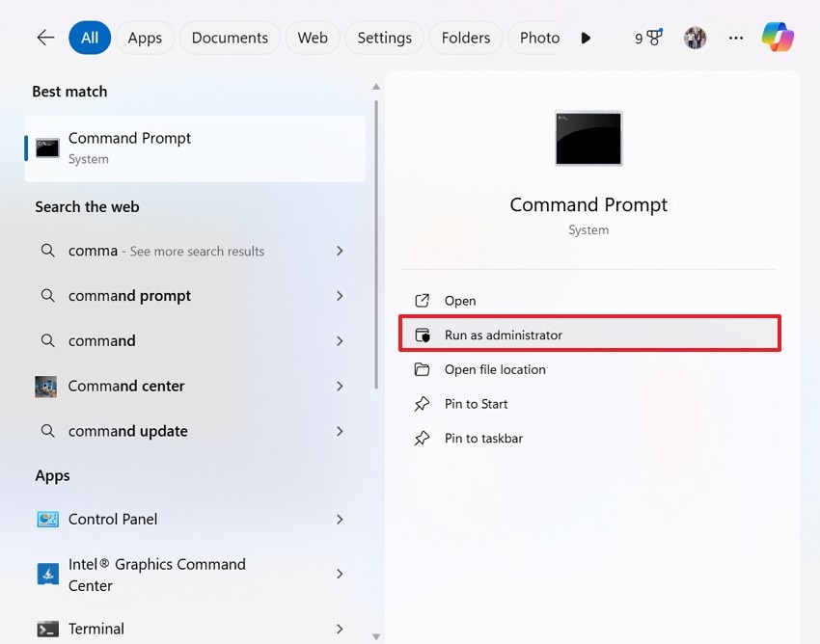Image resolution: width=820 pixels, height=644 pixels.
Task: Expand Intel Graphics Command Center chevron
Action: 340,574
